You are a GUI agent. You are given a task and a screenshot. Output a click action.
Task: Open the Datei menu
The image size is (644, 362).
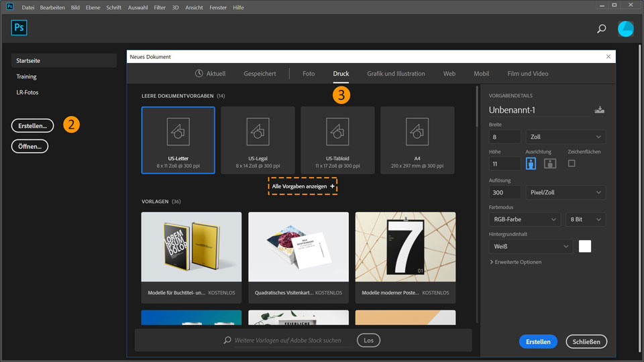28,7
